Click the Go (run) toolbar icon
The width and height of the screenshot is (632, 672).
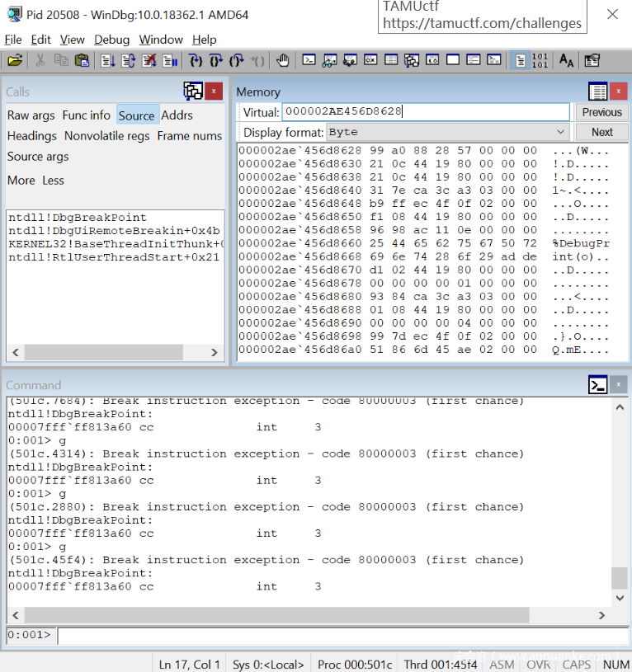tap(107, 60)
